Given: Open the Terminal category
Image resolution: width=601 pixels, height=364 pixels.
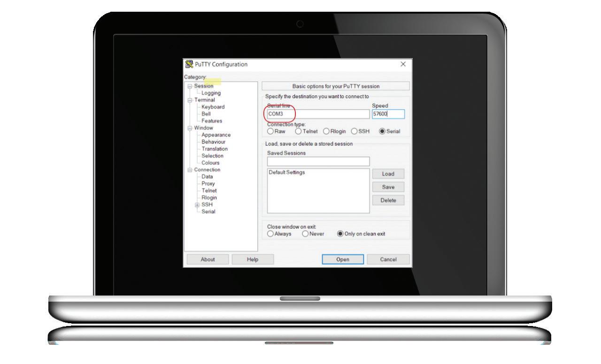Looking at the screenshot, I should coord(205,100).
